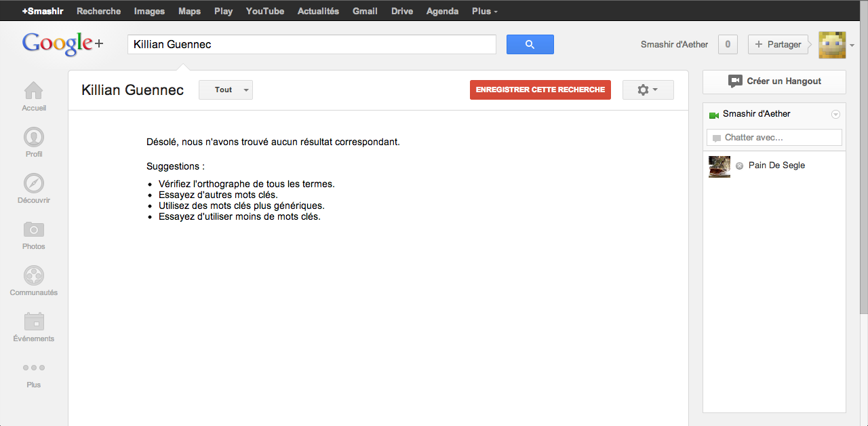The image size is (868, 426).
Task: Show more sidebar items via Plus dots
Action: pos(33,368)
